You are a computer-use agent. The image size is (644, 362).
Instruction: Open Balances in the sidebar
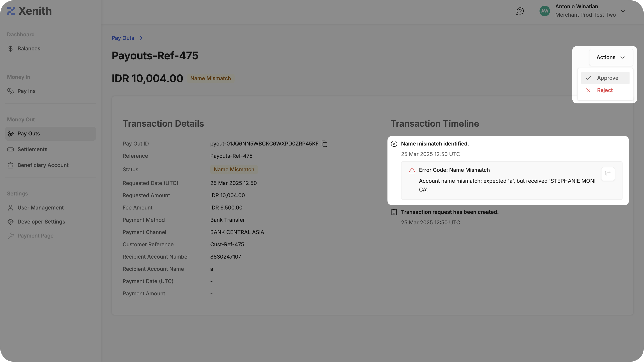point(29,48)
